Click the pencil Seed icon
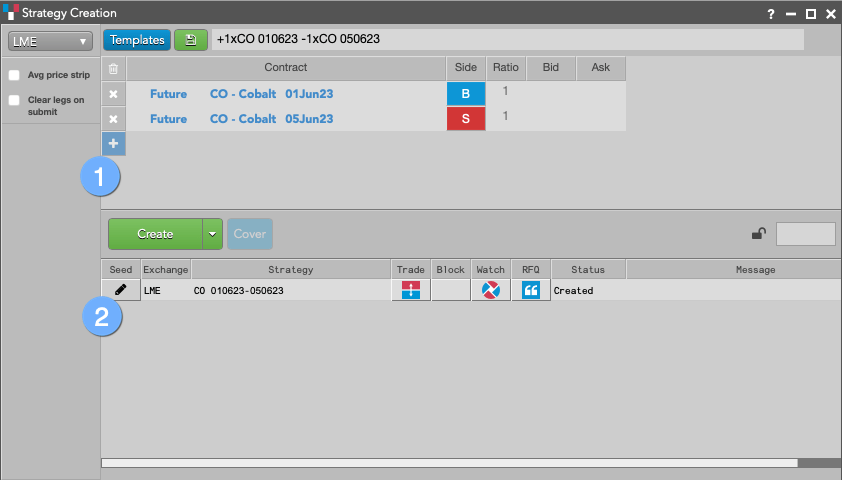This screenshot has height=480, width=842. (121, 290)
